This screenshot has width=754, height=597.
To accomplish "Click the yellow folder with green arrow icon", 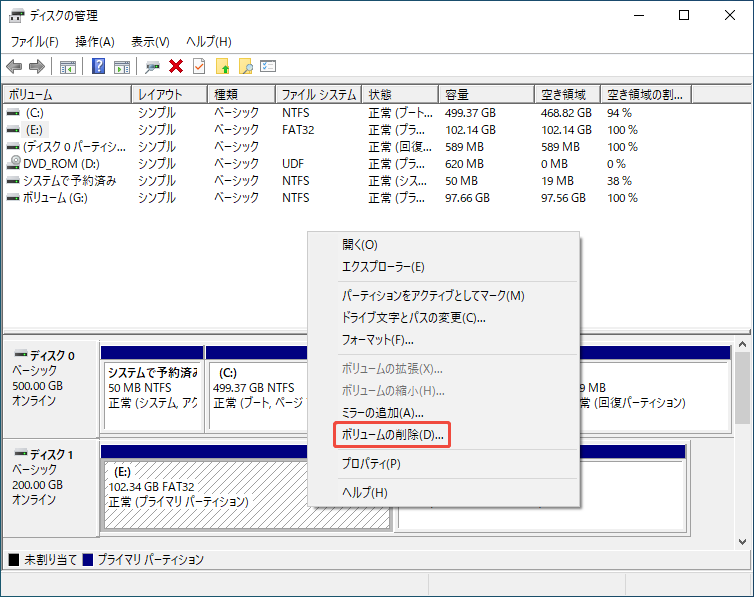I will [223, 66].
